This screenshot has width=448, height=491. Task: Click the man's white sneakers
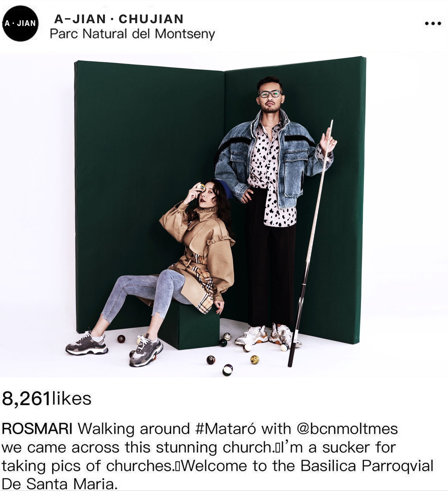268,336
